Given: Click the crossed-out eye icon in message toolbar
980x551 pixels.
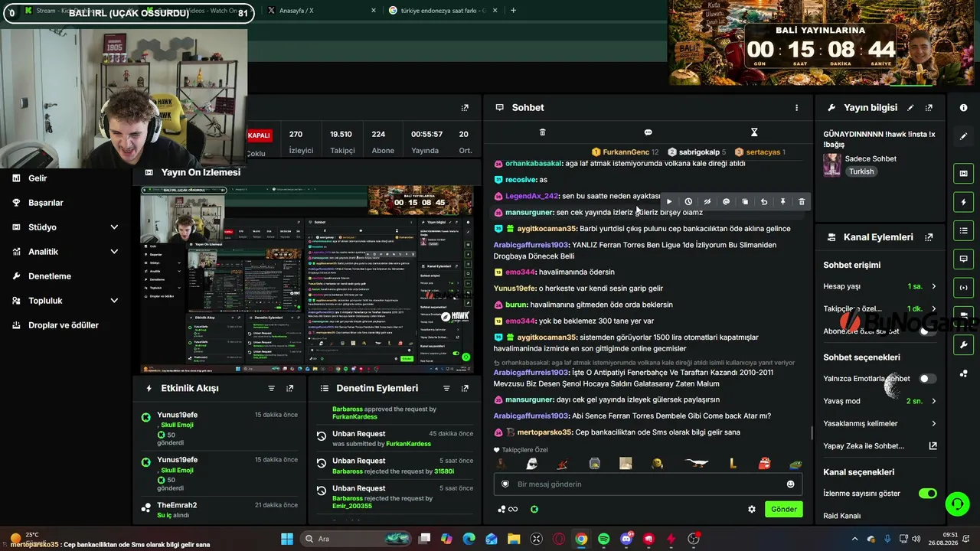Looking at the screenshot, I should pyautogui.click(x=707, y=202).
